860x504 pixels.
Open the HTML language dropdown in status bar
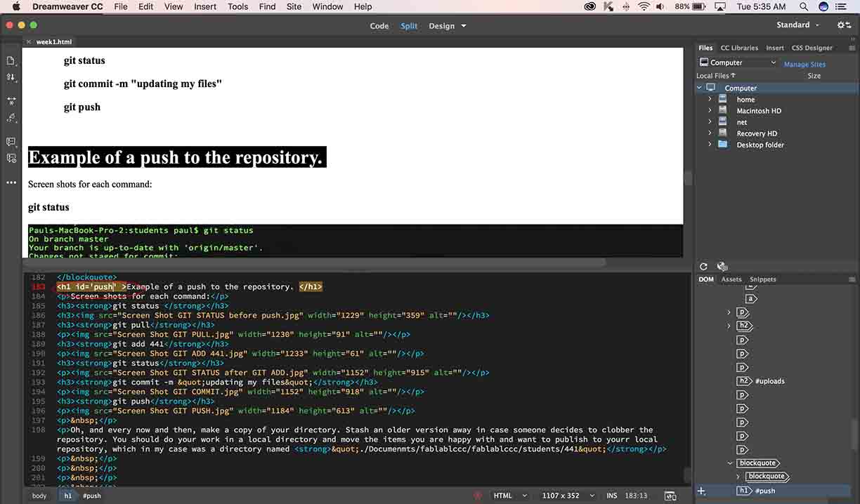point(510,496)
